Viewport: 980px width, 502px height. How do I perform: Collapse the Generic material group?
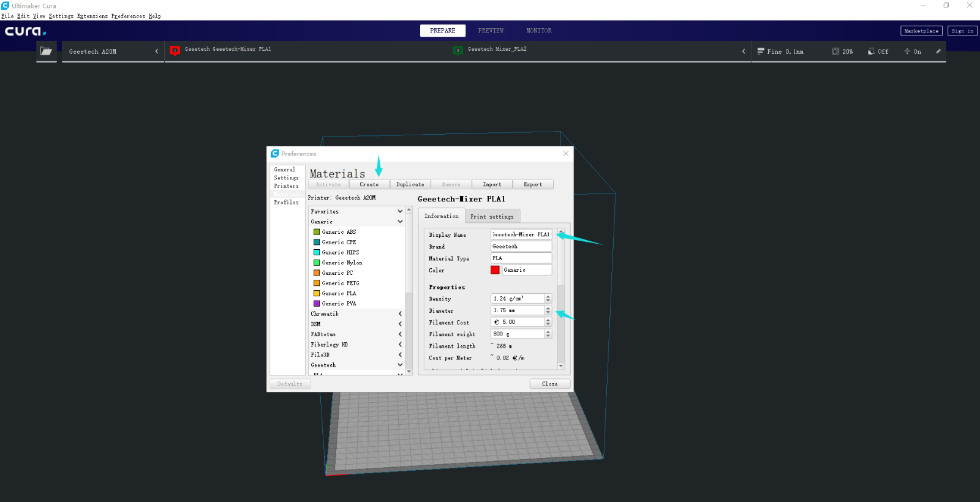point(400,222)
